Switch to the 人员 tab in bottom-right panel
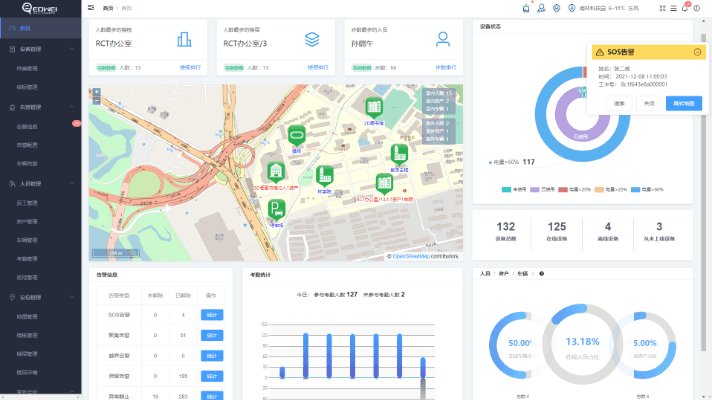 click(x=485, y=274)
